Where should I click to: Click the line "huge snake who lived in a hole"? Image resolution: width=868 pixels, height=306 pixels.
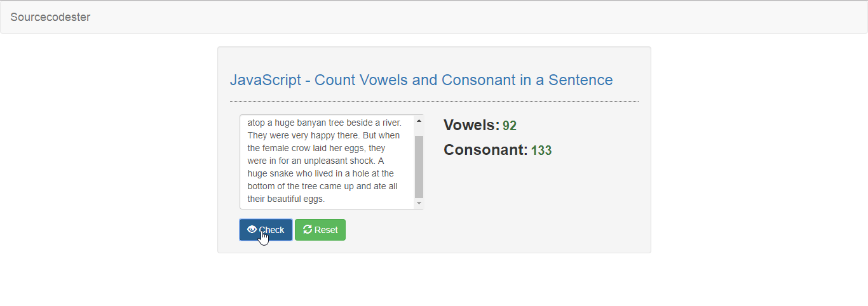(x=321, y=173)
